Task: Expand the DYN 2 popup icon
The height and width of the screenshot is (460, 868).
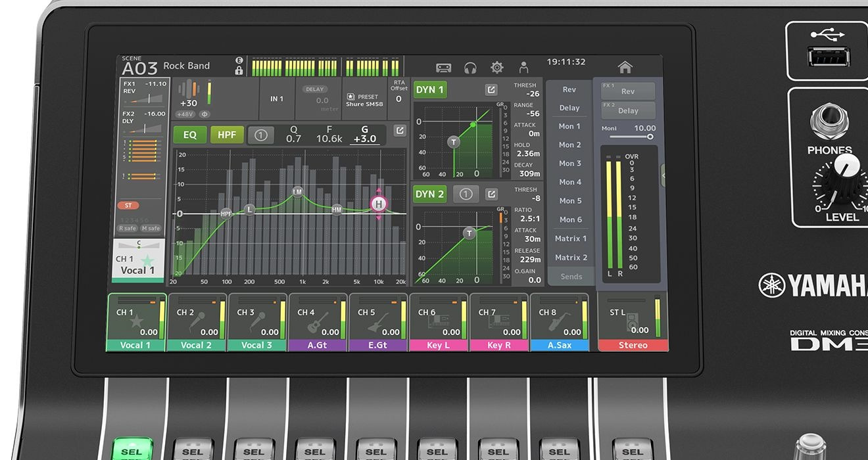Action: 491,194
